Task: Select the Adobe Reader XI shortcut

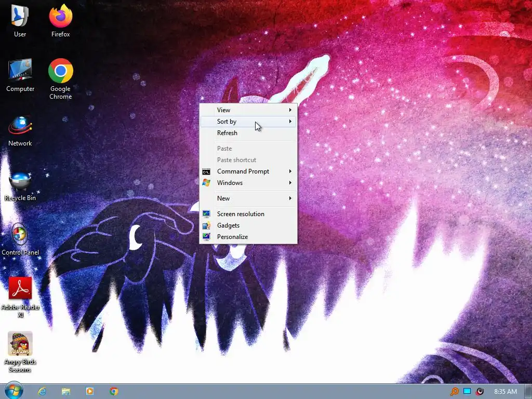Action: tap(20, 297)
